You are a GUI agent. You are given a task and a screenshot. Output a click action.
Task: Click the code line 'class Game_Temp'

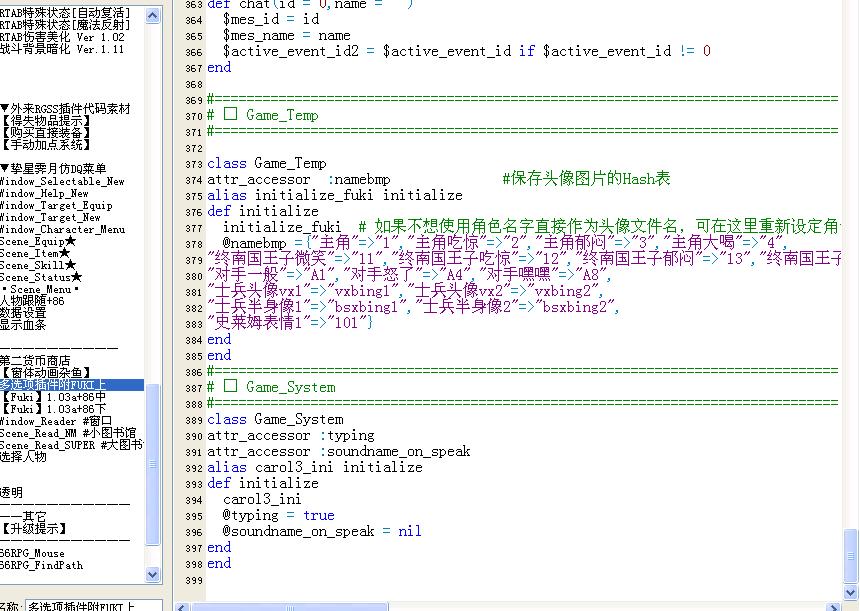point(267,163)
